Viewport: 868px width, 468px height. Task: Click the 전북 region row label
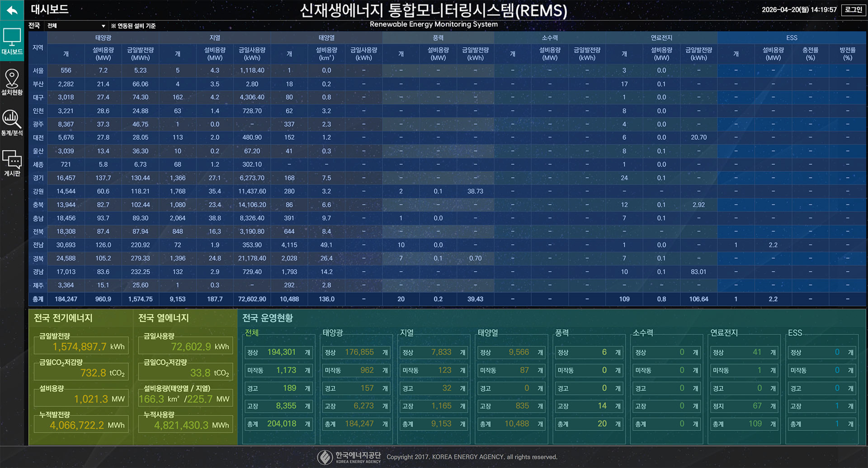(x=38, y=232)
